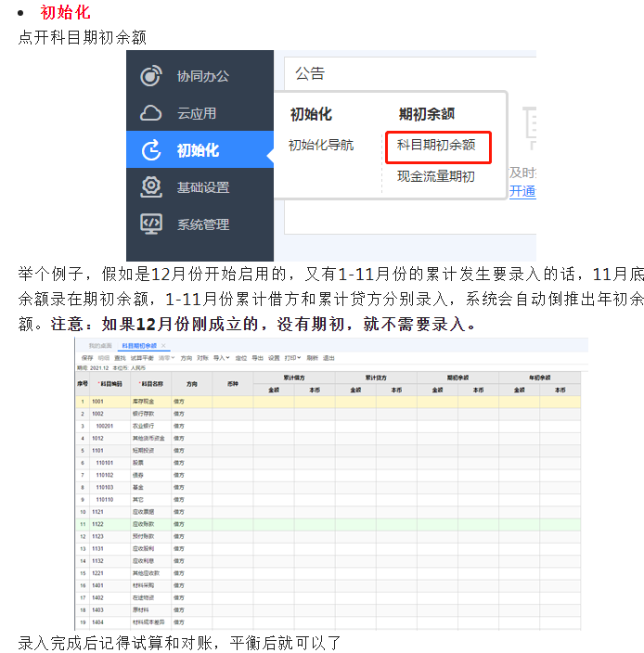
Task: Click the 开通 hyperlink
Action: click(522, 192)
